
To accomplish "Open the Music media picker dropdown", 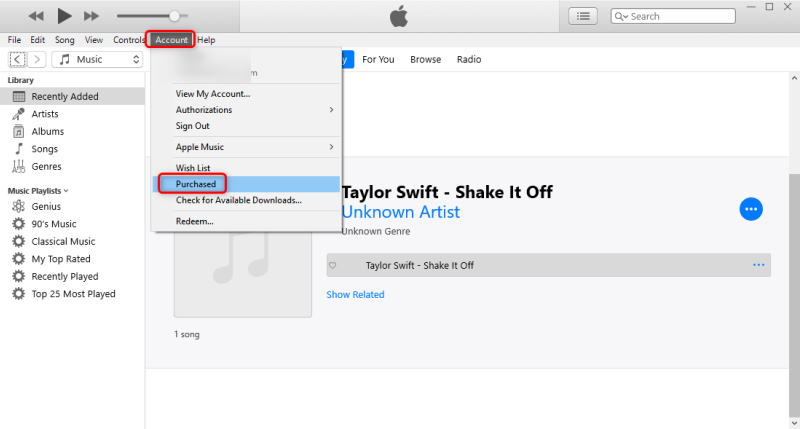I will 97,60.
